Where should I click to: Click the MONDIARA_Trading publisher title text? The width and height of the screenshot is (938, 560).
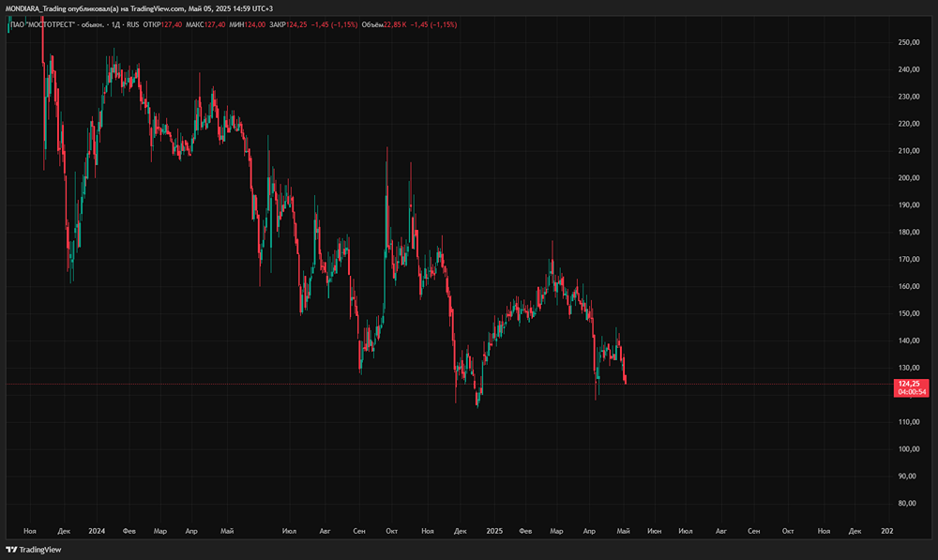(x=36, y=8)
